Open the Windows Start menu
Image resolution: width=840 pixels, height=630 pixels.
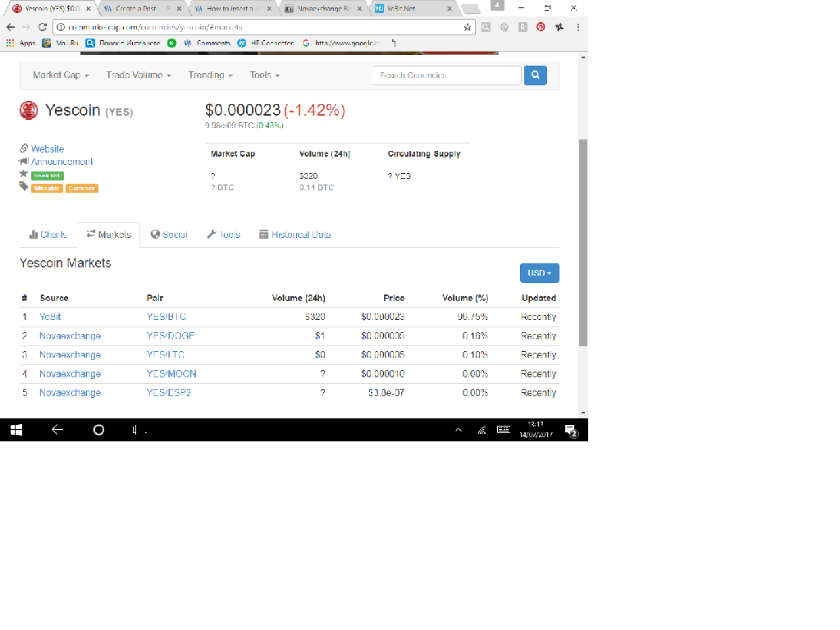click(16, 430)
